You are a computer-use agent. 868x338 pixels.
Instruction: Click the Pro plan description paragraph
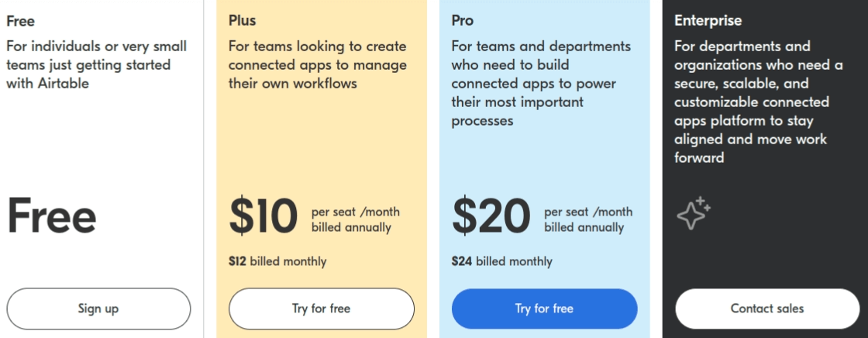[x=542, y=83]
